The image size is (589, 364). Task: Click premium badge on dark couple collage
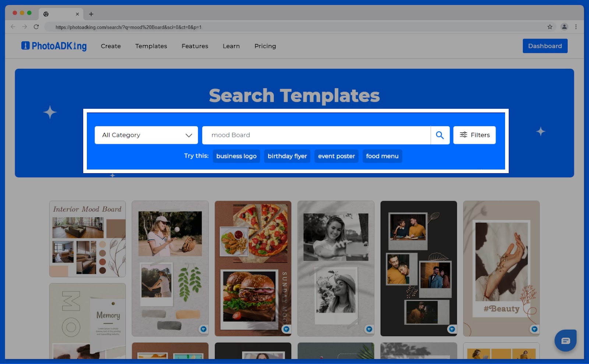click(x=452, y=329)
